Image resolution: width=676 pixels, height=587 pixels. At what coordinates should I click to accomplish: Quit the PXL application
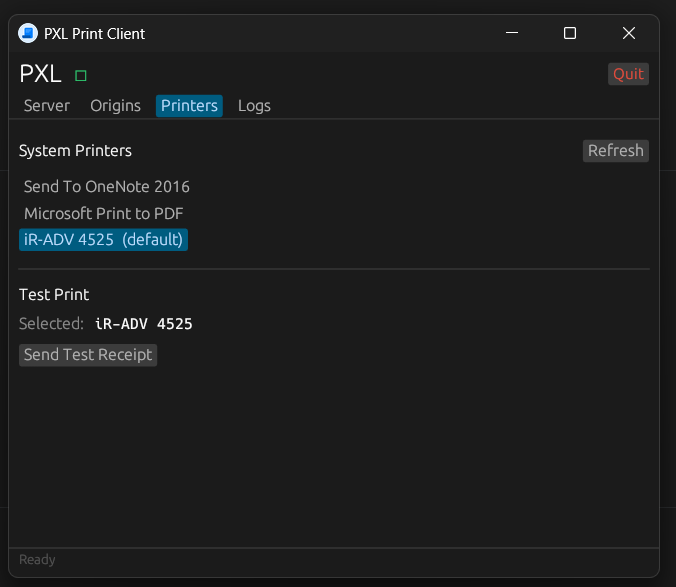point(628,74)
